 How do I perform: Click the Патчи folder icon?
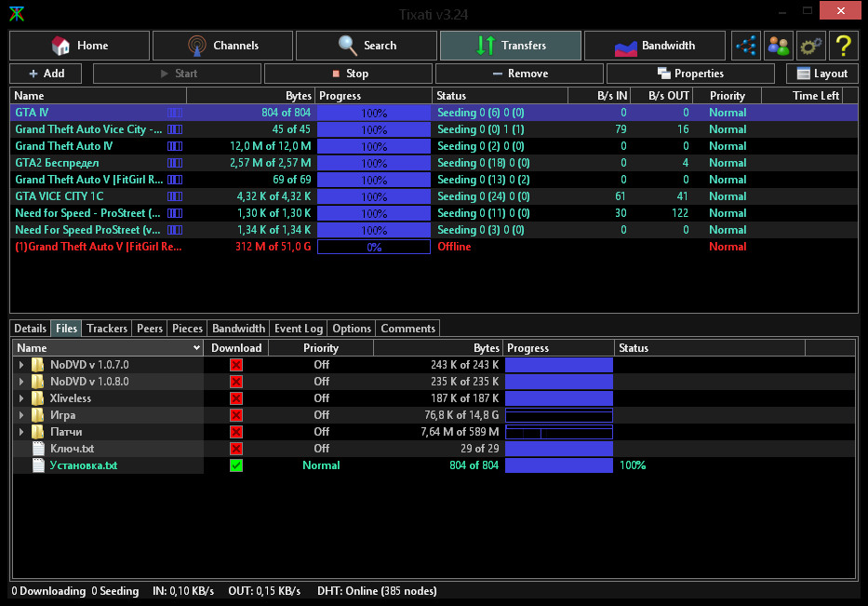(x=37, y=432)
